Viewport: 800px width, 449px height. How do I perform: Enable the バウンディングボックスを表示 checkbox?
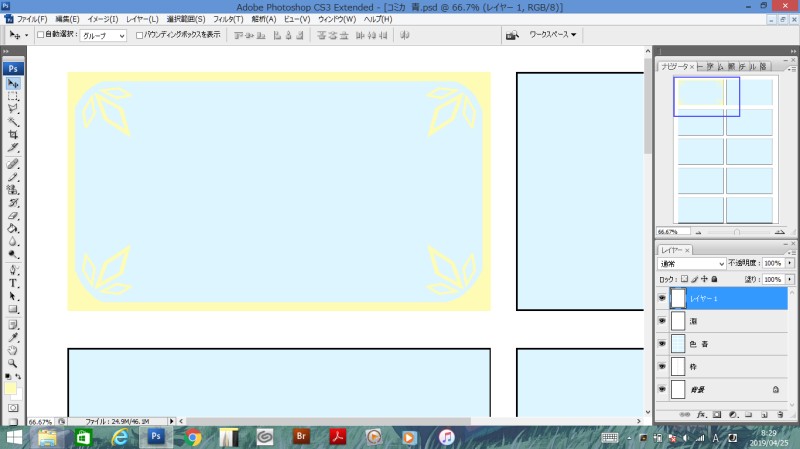139,35
